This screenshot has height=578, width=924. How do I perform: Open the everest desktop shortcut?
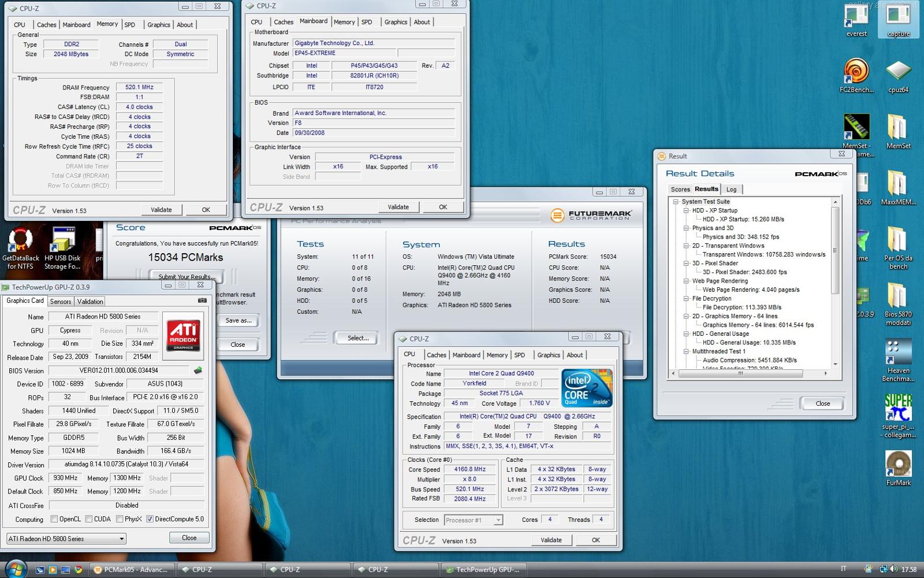(856, 20)
